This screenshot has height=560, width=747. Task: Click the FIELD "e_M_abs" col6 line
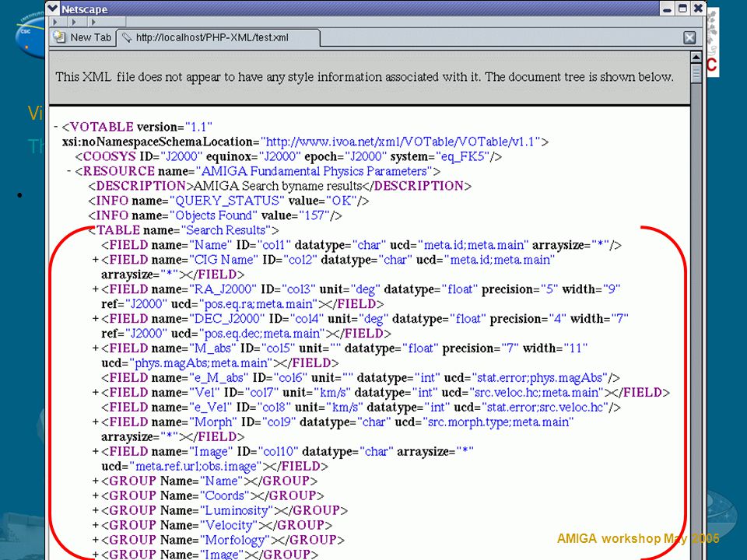[360, 378]
